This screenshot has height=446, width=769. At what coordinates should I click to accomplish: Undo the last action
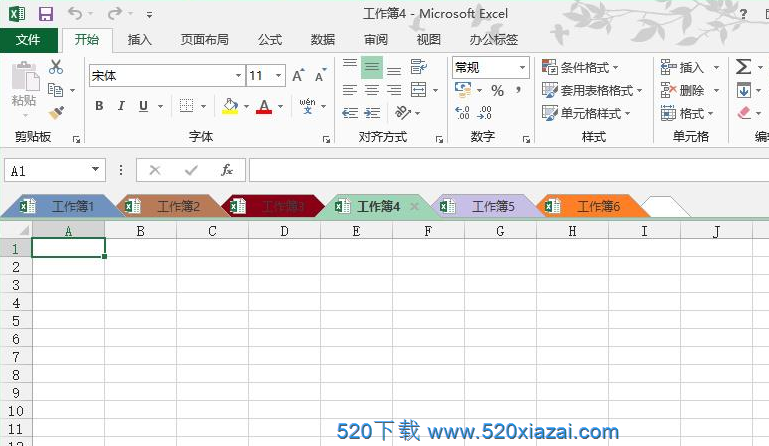[x=75, y=14]
